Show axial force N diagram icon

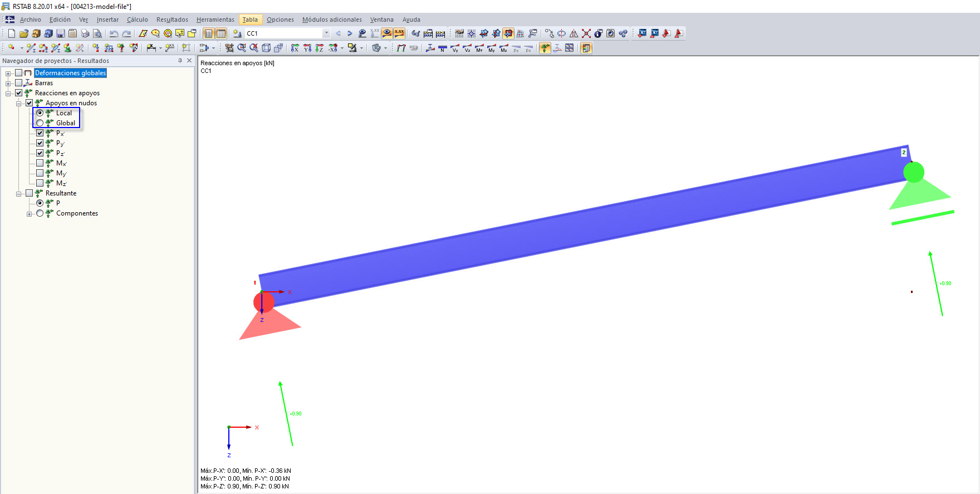click(443, 48)
